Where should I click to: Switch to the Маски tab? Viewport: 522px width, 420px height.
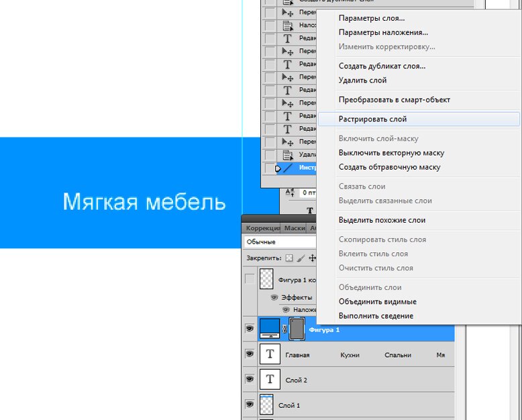[295, 228]
